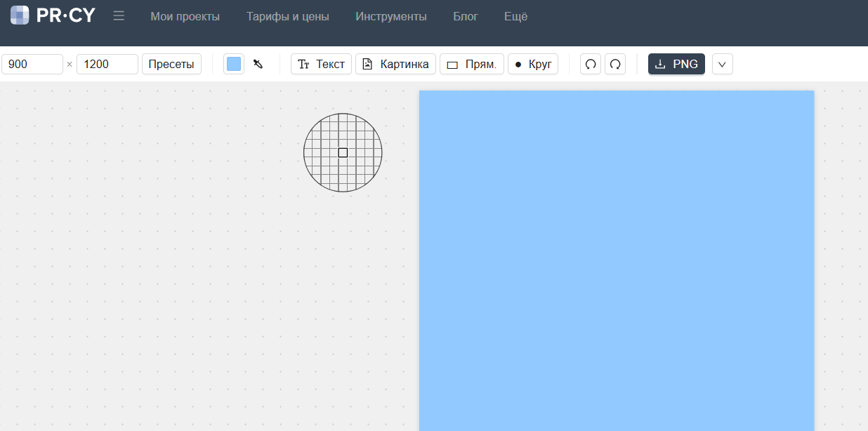Focus the height field showing 1200

tap(107, 64)
